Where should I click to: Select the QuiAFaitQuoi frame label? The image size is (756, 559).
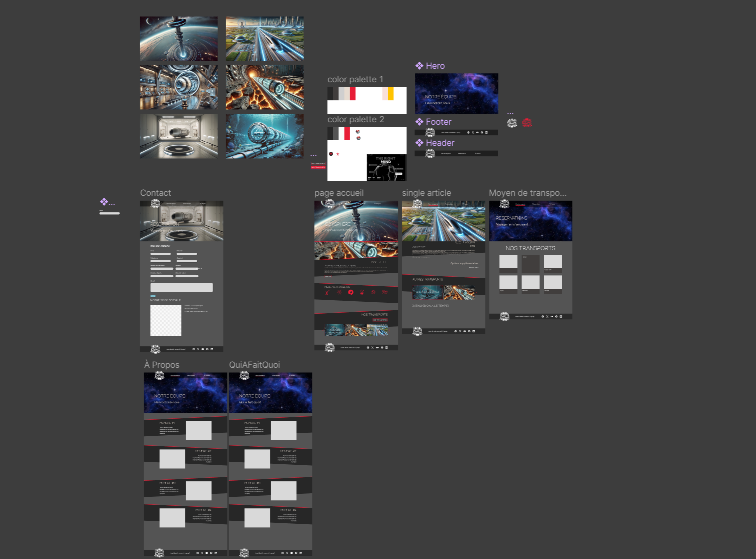254,365
